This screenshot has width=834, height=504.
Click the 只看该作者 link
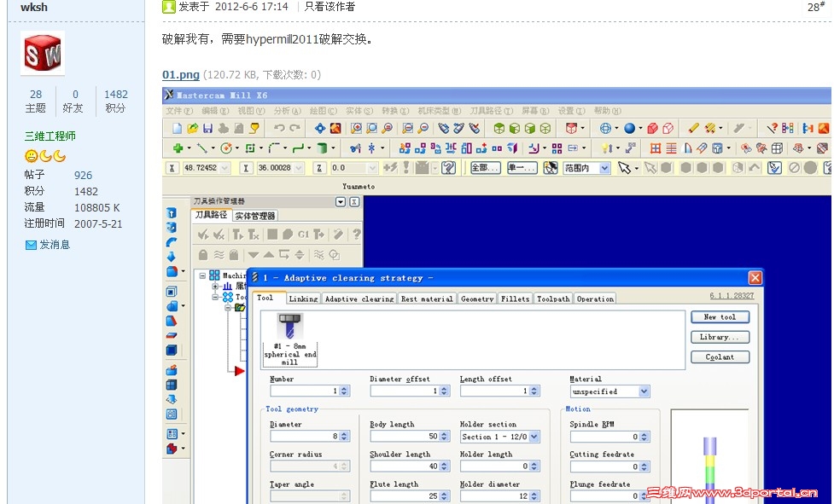[x=330, y=6]
